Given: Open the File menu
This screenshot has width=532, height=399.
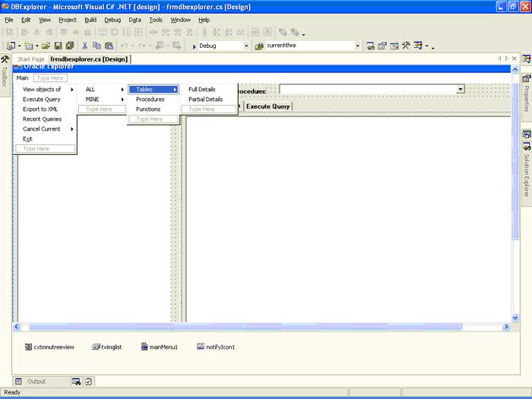Looking at the screenshot, I should click(x=9, y=20).
